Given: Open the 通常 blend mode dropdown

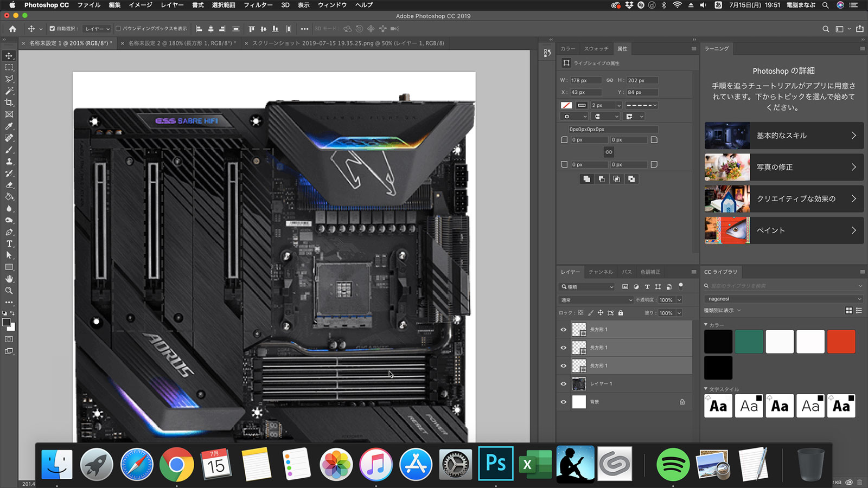Looking at the screenshot, I should 596,300.
